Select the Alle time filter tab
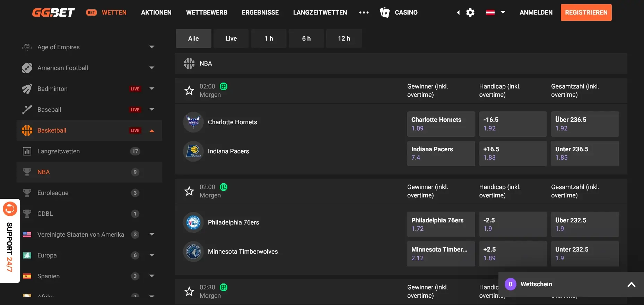This screenshot has width=644, height=305. click(x=193, y=39)
